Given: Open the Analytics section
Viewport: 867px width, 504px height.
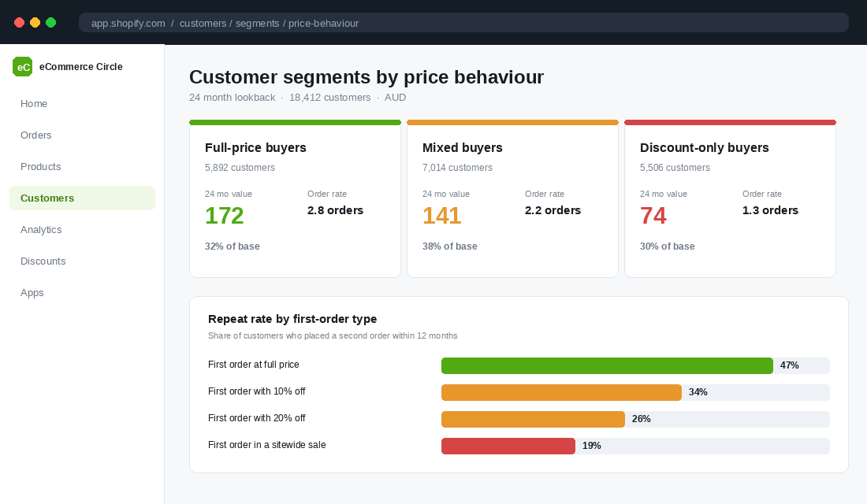Looking at the screenshot, I should point(83,230).
